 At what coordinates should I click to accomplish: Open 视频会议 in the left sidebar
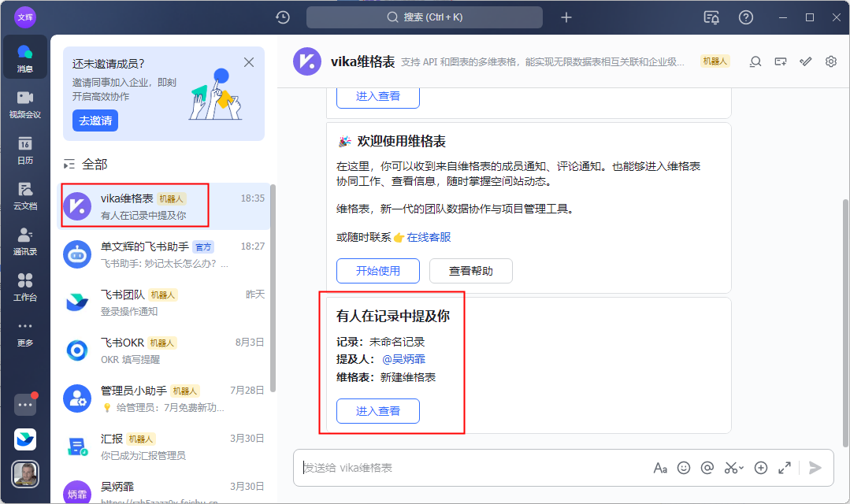(25, 104)
